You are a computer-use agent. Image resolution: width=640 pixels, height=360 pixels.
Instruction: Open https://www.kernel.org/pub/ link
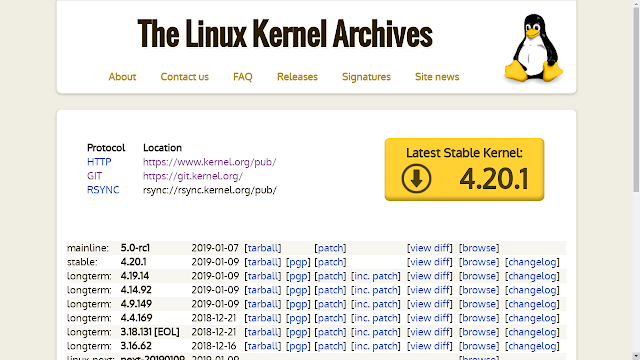click(x=209, y=162)
